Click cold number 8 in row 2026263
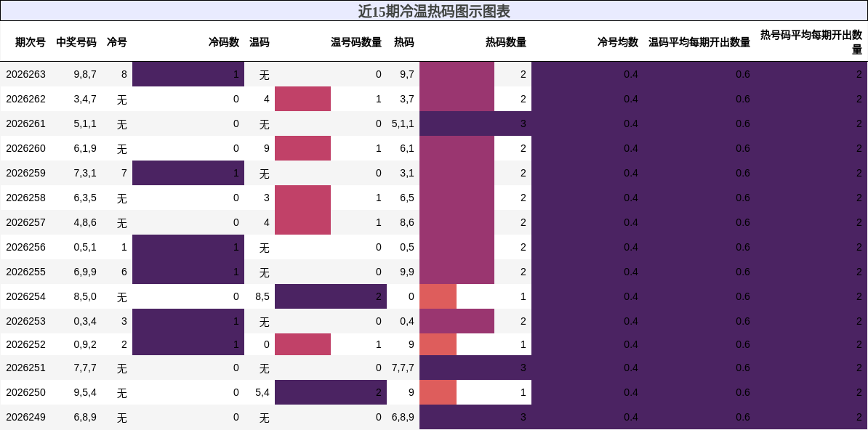 click(124, 74)
